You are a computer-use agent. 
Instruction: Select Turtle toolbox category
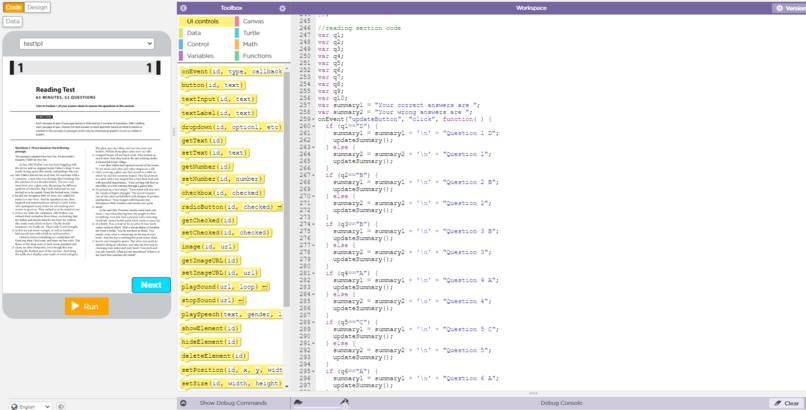pyautogui.click(x=251, y=33)
